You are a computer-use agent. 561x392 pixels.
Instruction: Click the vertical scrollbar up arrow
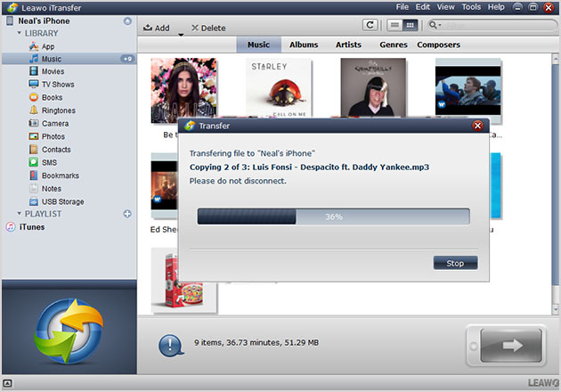(x=556, y=58)
